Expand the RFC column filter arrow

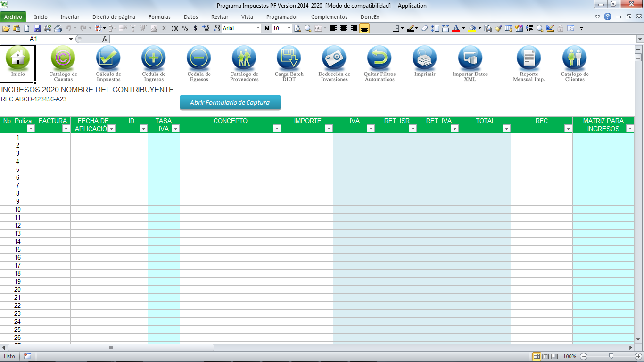[568, 129]
